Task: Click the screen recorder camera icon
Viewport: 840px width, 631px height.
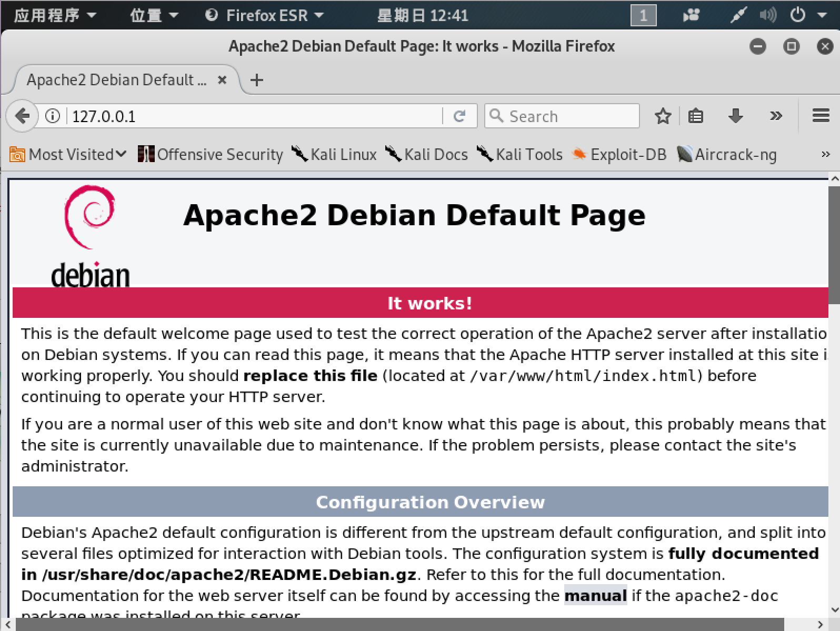Action: click(x=691, y=15)
